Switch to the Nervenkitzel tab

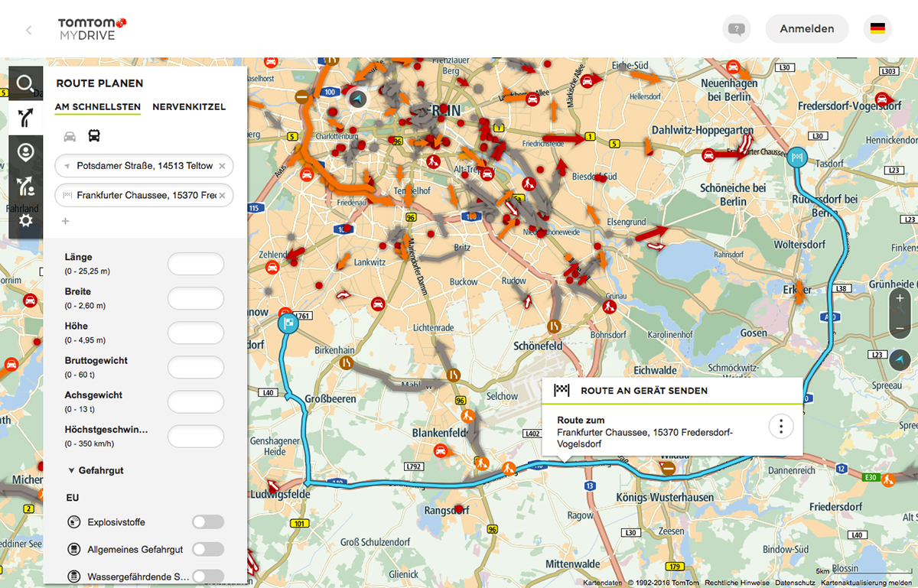[x=189, y=107]
